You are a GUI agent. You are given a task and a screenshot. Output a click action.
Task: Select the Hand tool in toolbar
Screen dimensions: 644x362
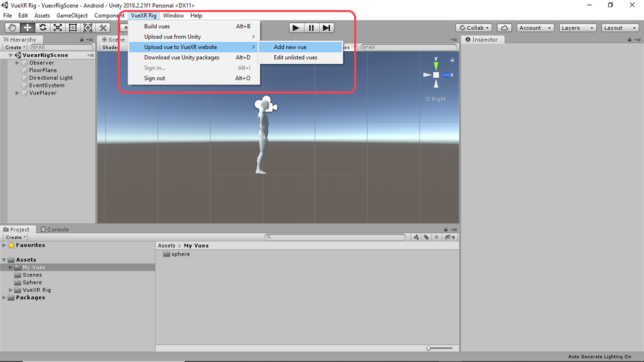(x=12, y=28)
